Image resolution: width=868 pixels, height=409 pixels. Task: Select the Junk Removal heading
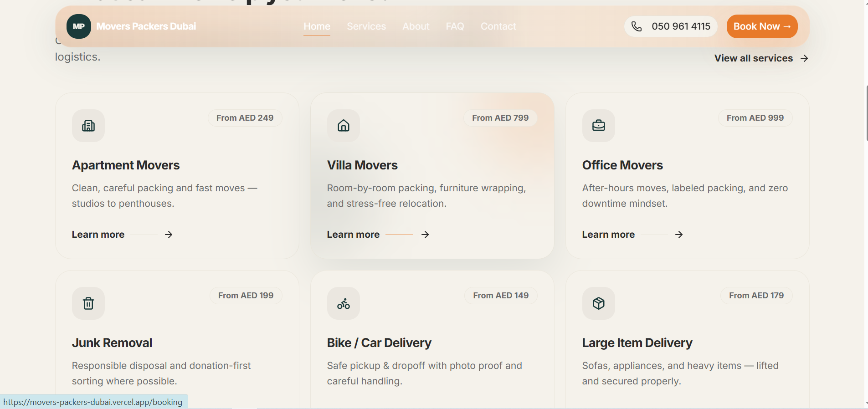(112, 343)
